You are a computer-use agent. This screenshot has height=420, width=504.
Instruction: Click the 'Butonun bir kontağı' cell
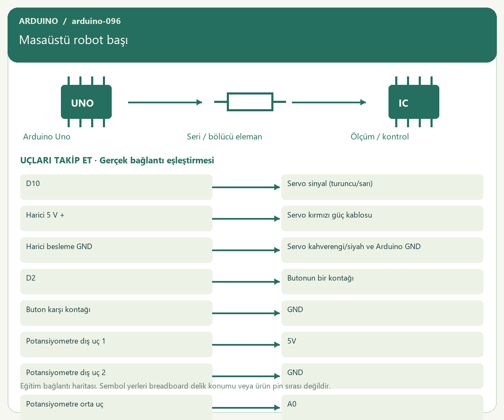point(382,281)
